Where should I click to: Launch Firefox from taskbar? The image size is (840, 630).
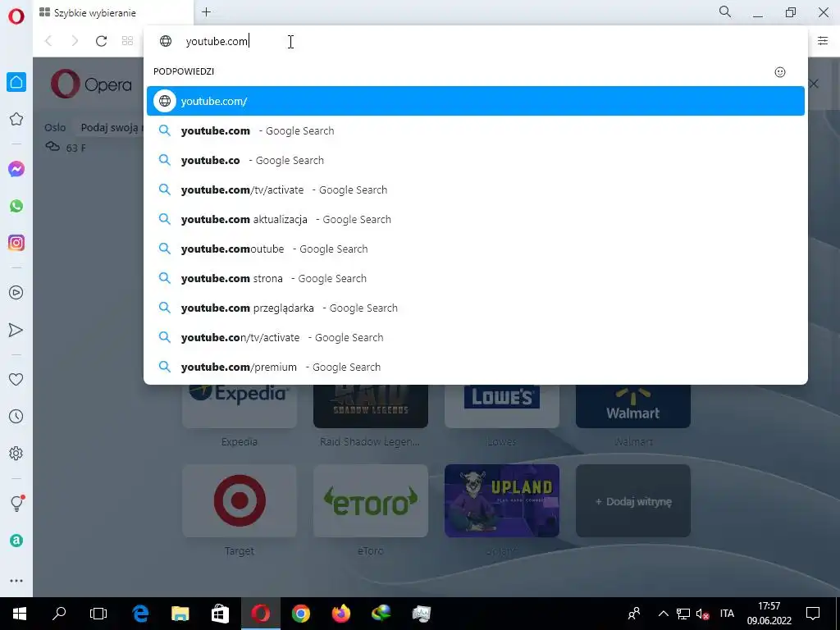pyautogui.click(x=340, y=614)
